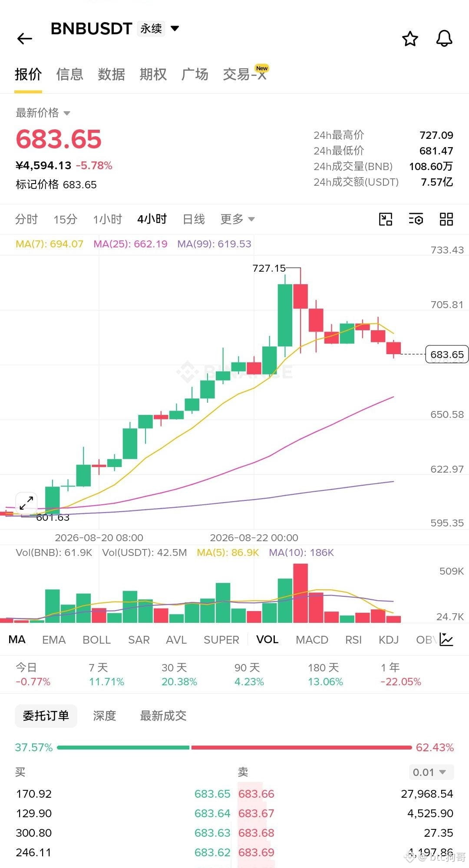The image size is (469, 868).
Task: Select 15分 chart interval
Action: tap(65, 219)
